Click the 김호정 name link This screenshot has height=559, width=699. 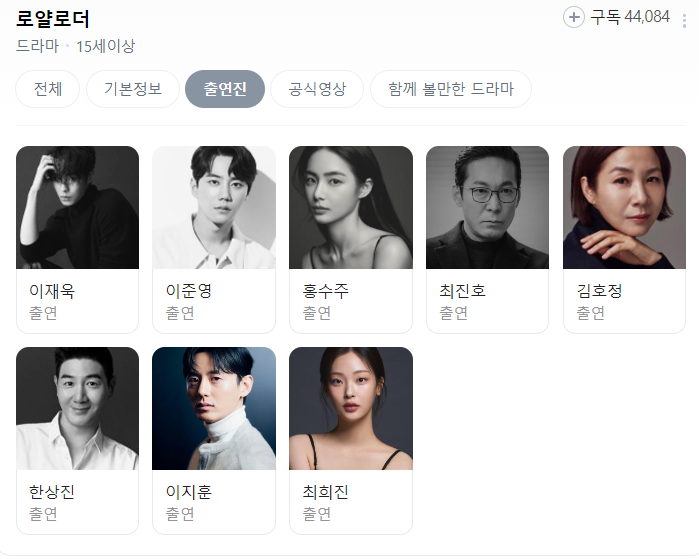click(x=599, y=291)
